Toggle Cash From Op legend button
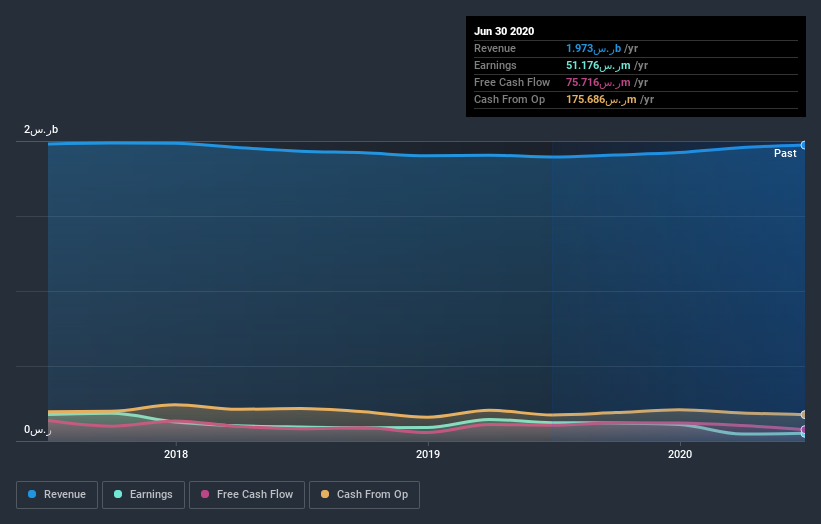 point(364,495)
